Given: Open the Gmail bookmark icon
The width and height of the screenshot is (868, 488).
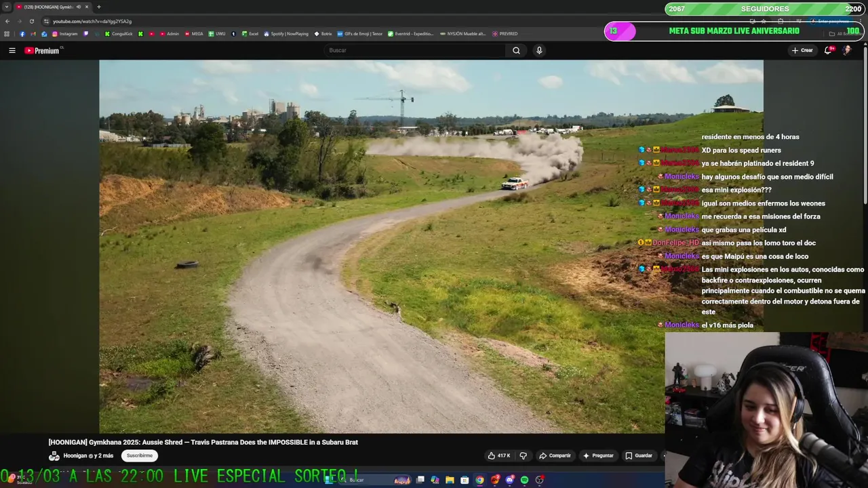Looking at the screenshot, I should coord(33,34).
